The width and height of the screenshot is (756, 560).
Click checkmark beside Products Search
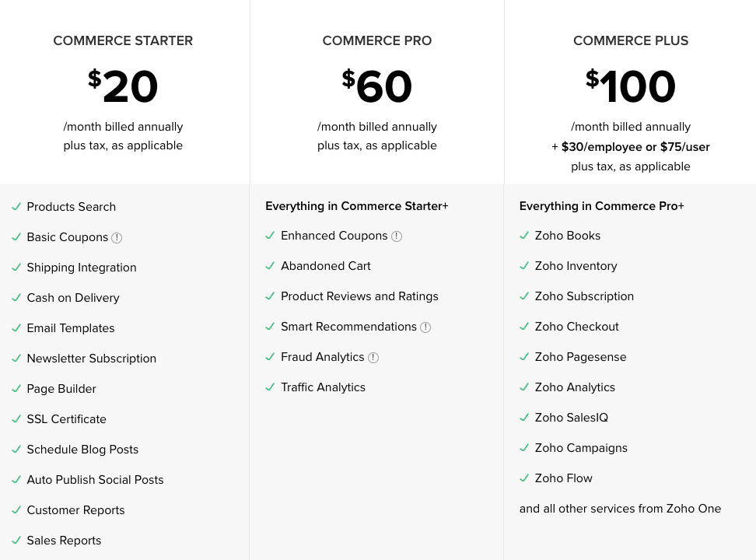[x=16, y=206]
